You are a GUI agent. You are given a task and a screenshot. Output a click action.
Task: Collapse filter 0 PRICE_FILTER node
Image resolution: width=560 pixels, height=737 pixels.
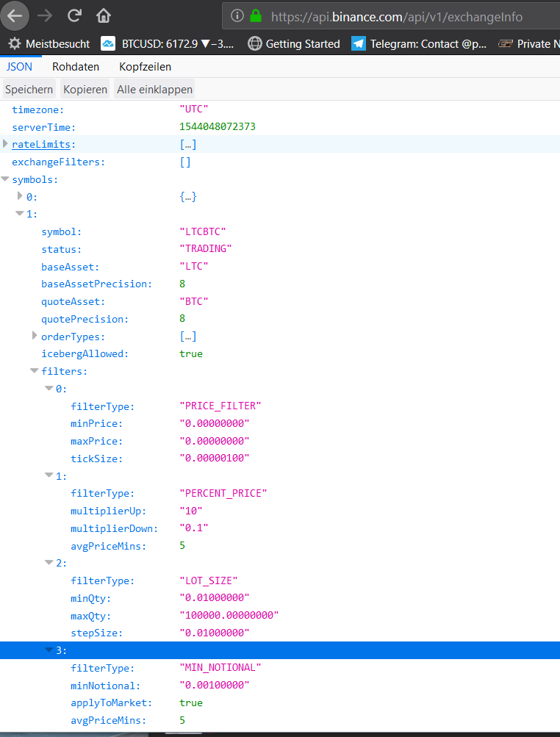(x=49, y=388)
